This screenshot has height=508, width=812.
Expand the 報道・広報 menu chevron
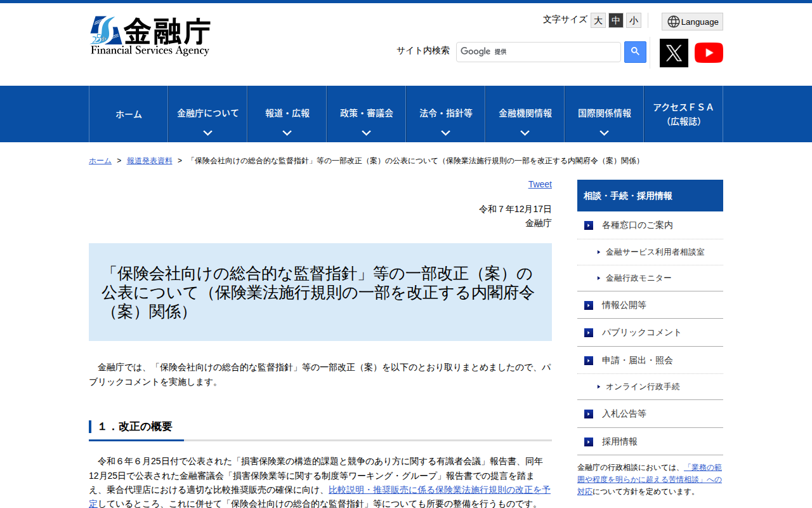coord(286,133)
